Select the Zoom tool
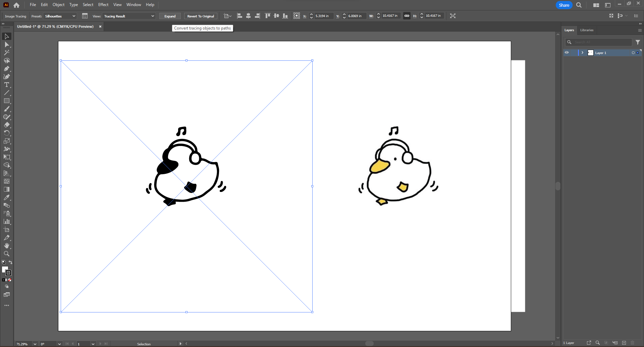The image size is (644, 347). 7,254
